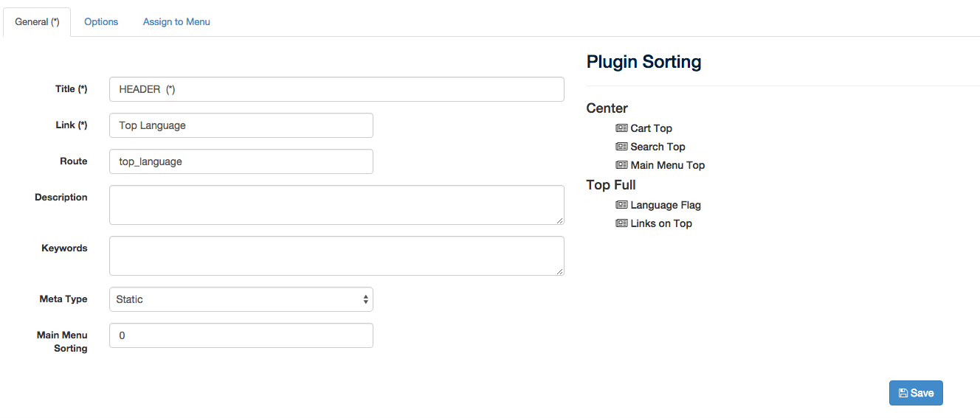The width and height of the screenshot is (980, 418).
Task: Click inside the Description text area
Action: 337,205
